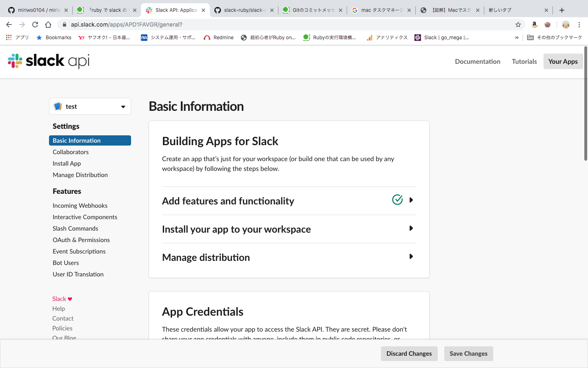Open Interactive Components feature
Screen dimensions: 588x368
point(85,217)
